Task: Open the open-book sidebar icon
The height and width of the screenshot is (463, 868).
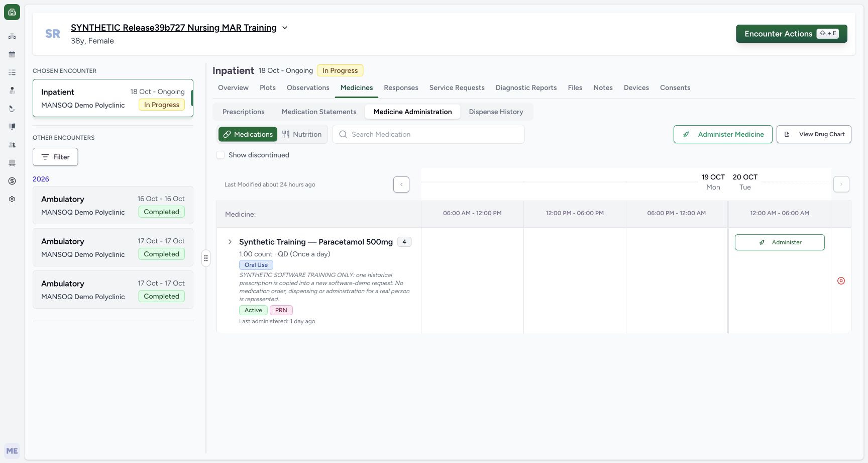Action: click(12, 127)
